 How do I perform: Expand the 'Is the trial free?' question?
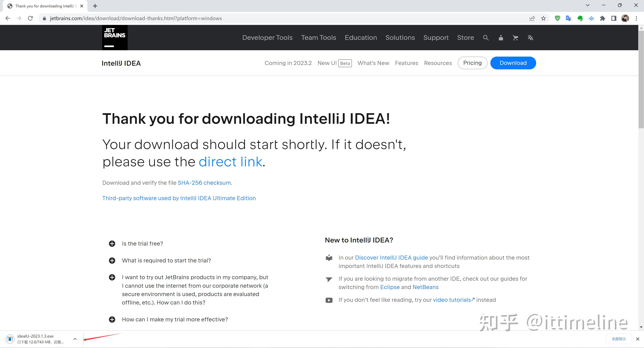tap(112, 243)
